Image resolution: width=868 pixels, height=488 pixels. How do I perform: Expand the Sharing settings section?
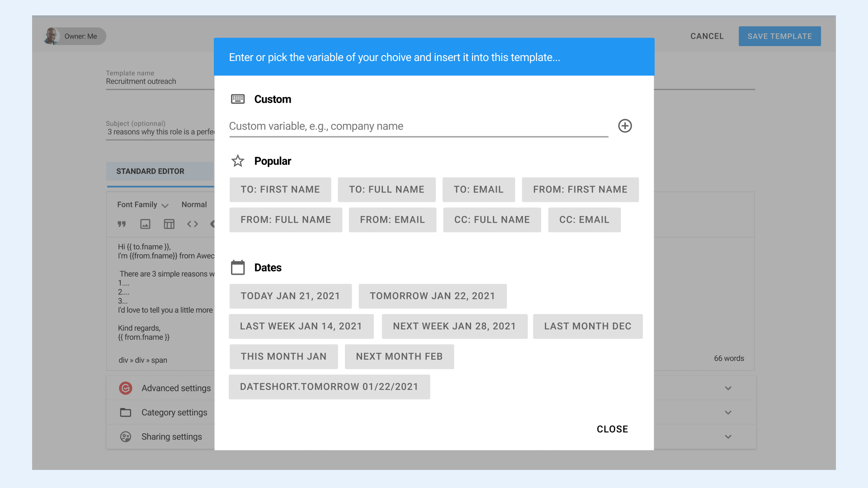coord(729,436)
